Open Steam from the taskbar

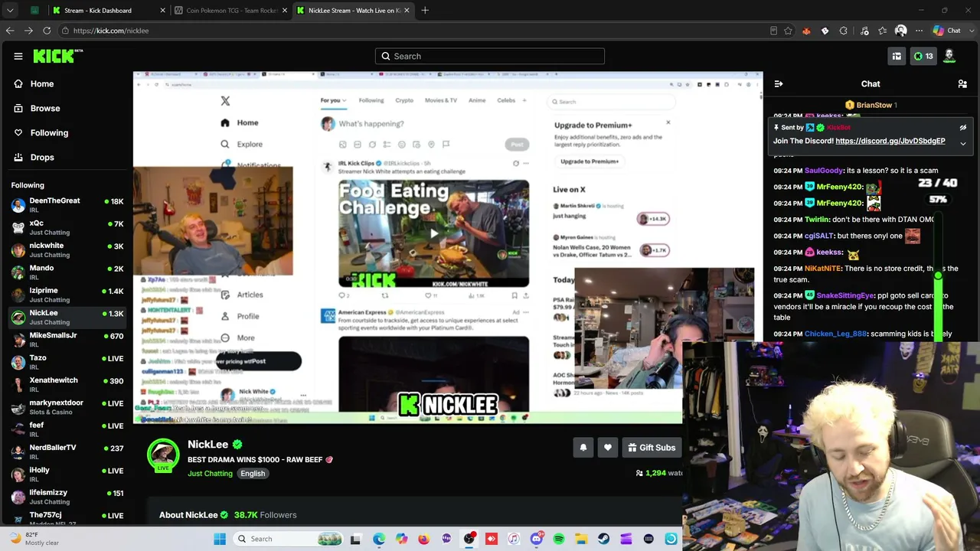click(603, 540)
